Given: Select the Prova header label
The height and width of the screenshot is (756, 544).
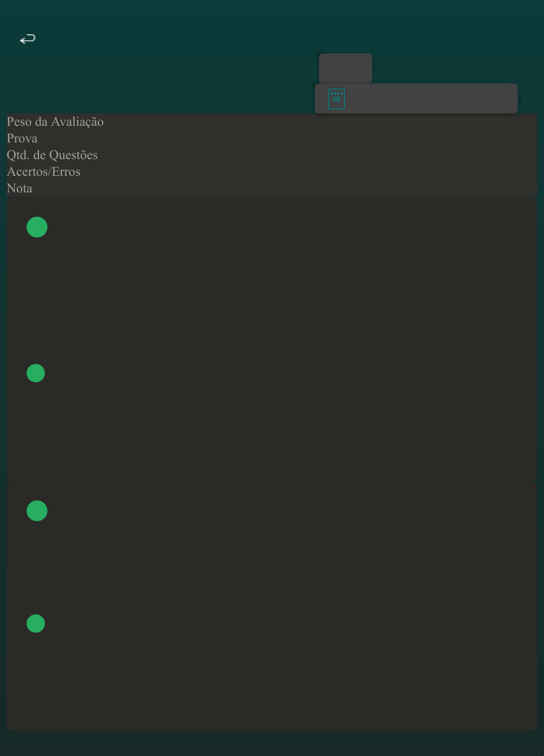Looking at the screenshot, I should (22, 138).
